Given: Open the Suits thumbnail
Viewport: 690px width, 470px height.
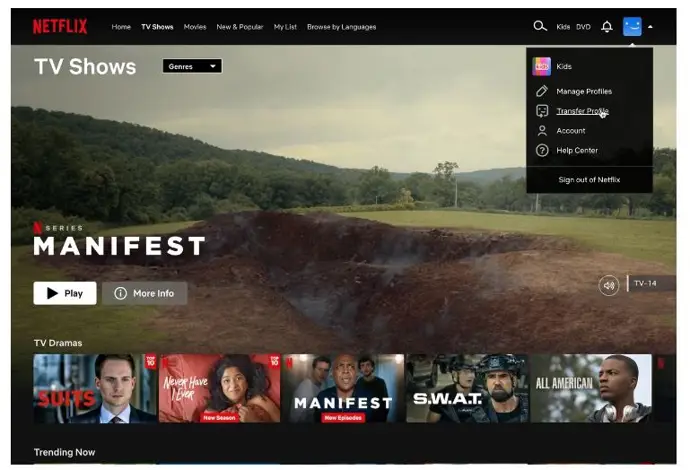Looking at the screenshot, I should tap(95, 389).
